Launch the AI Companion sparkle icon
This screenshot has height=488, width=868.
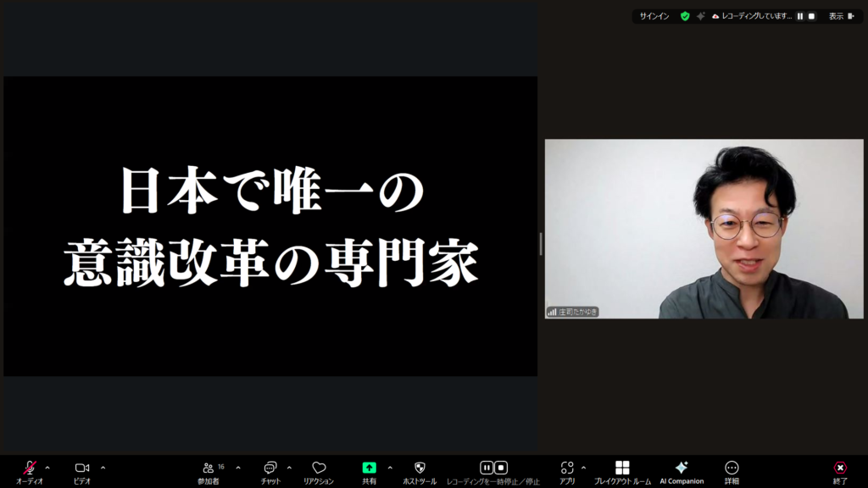(682, 469)
